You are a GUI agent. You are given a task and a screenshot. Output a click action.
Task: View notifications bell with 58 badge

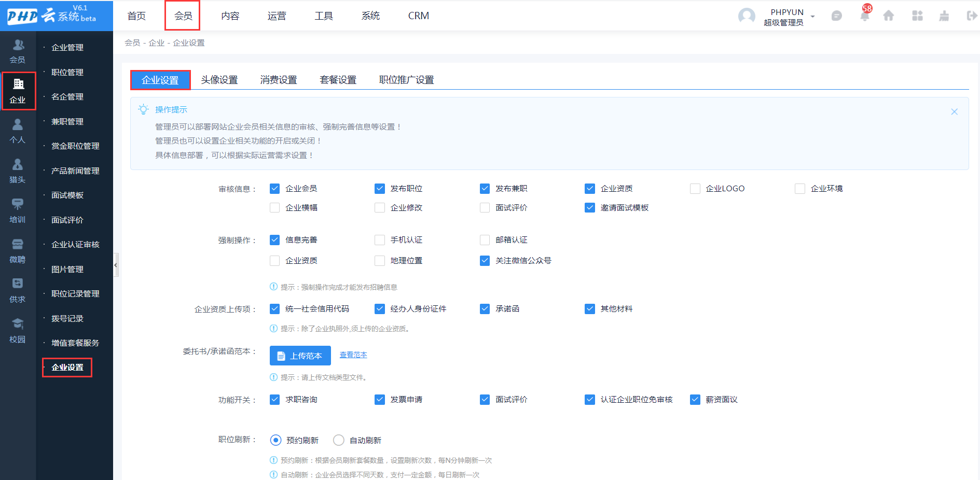coord(865,15)
